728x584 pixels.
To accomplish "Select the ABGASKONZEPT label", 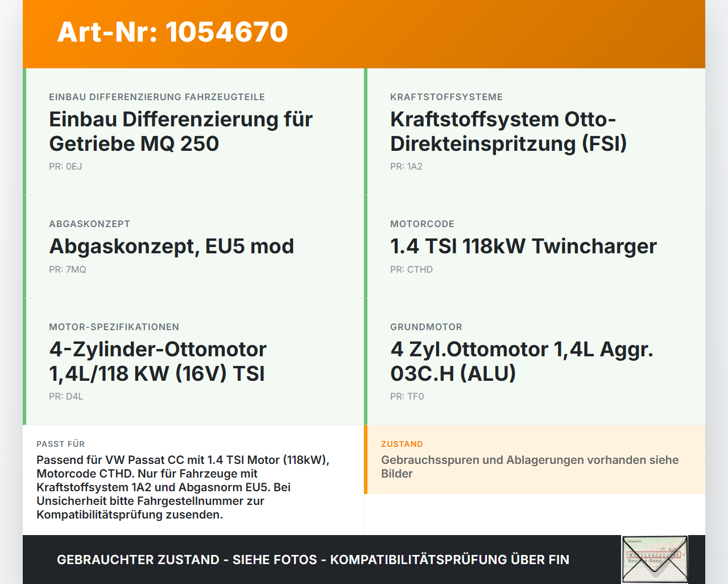I will [90, 224].
